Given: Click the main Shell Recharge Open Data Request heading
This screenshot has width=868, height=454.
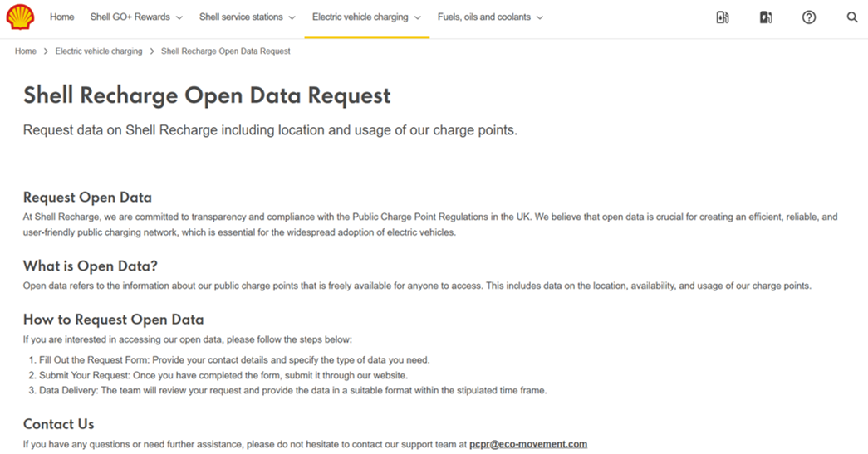Looking at the screenshot, I should tap(207, 95).
